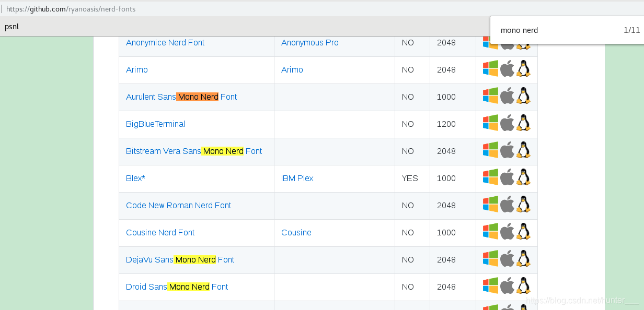The width and height of the screenshot is (644, 310).
Task: Open Bitstream Vera Sans Mono Nerd Font link
Action: pyautogui.click(x=194, y=151)
